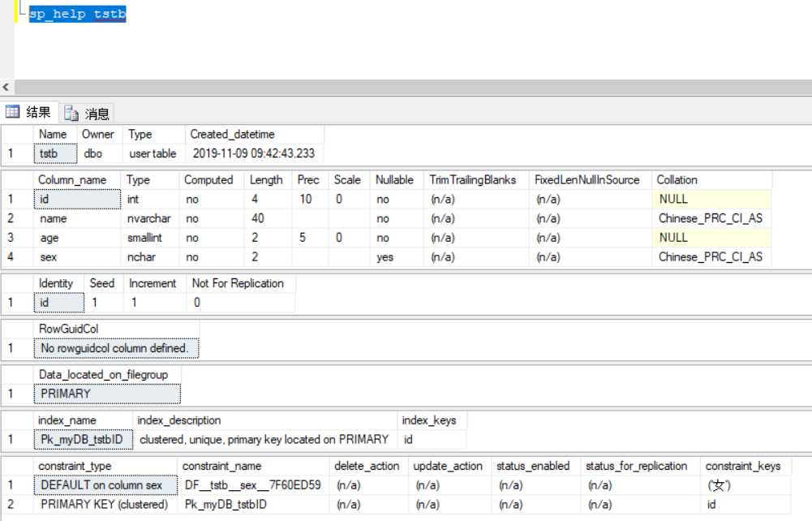This screenshot has height=521, width=812.
Task: Click the RowGuidCol column header
Action: [117, 329]
